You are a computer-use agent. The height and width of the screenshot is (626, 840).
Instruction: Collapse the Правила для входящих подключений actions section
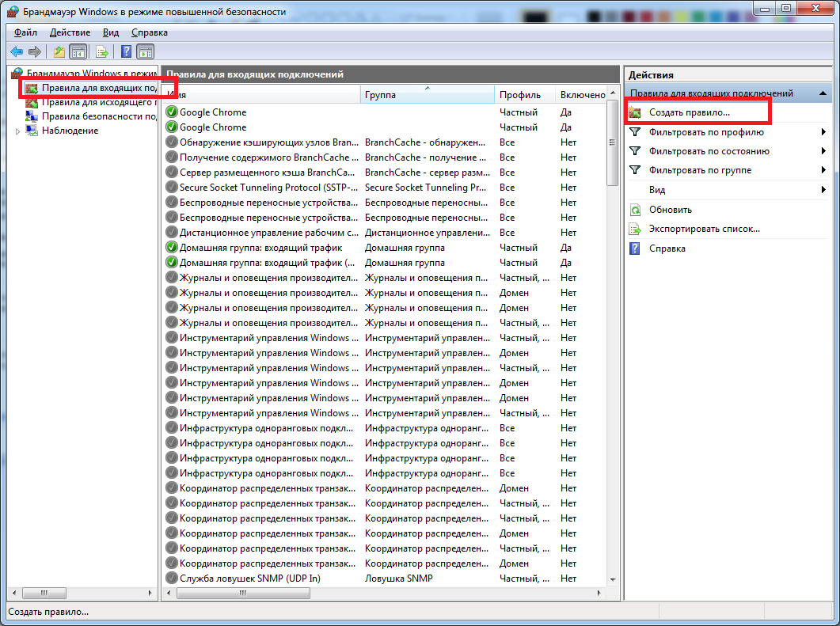tap(823, 93)
